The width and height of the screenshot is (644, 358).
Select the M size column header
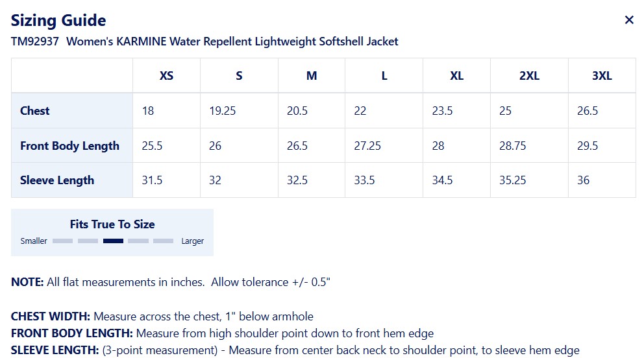tap(312, 76)
